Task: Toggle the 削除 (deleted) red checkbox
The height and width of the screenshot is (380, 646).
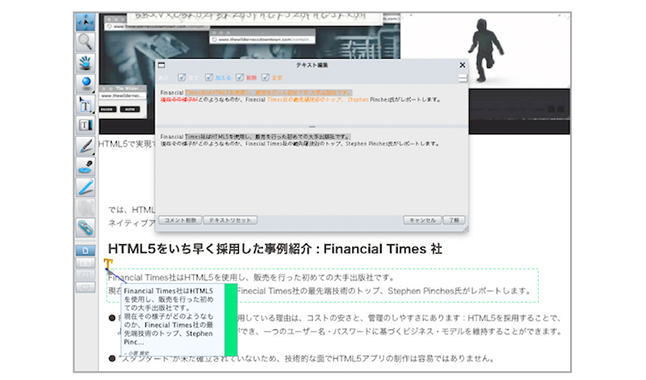Action: coord(240,77)
